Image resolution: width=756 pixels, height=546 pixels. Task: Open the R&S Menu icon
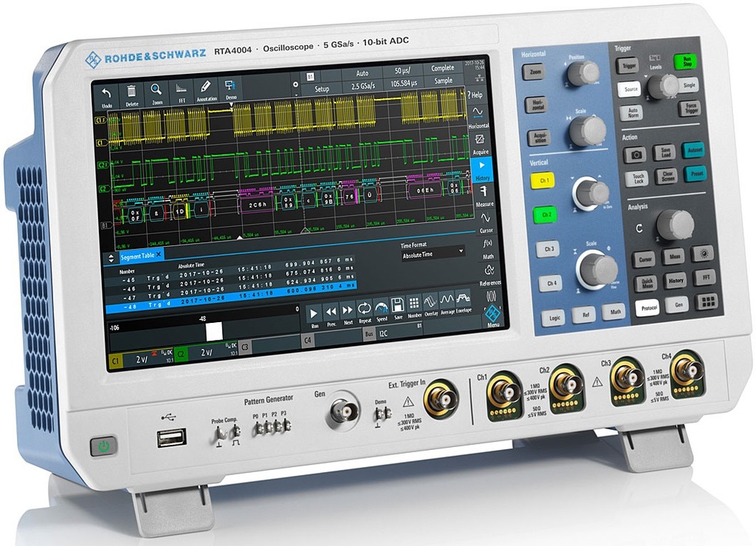pos(492,315)
